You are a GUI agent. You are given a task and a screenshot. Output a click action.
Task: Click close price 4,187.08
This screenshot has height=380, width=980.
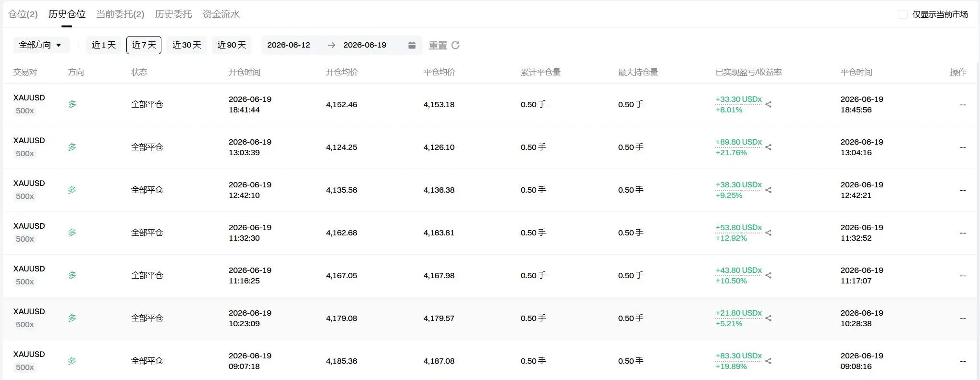pyautogui.click(x=439, y=361)
